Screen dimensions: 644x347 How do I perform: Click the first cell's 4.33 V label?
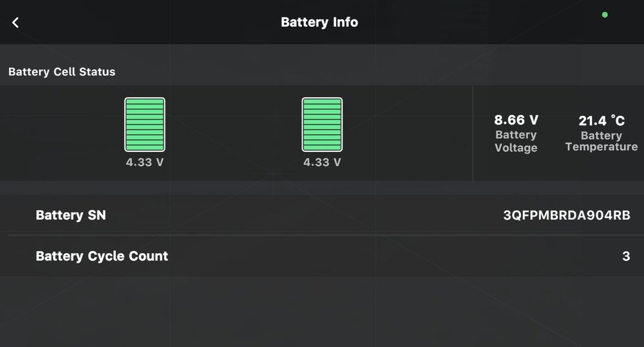145,162
